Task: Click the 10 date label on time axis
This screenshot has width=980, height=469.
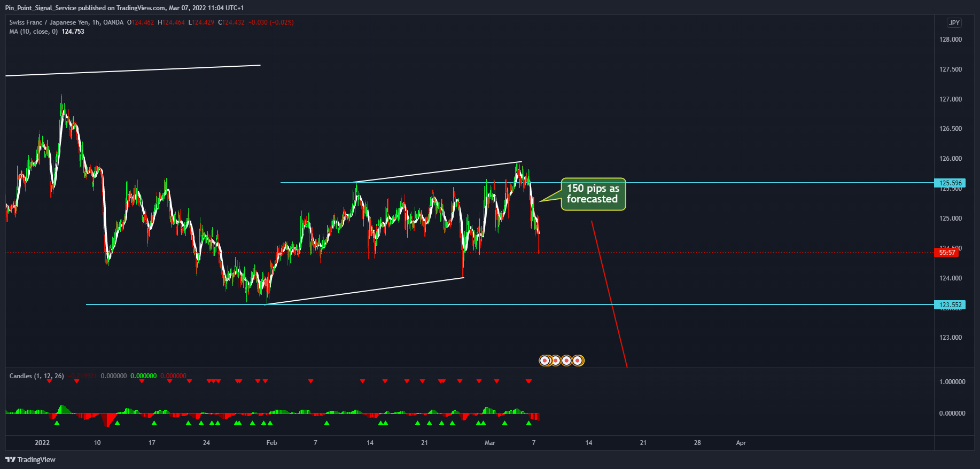Action: [x=97, y=443]
